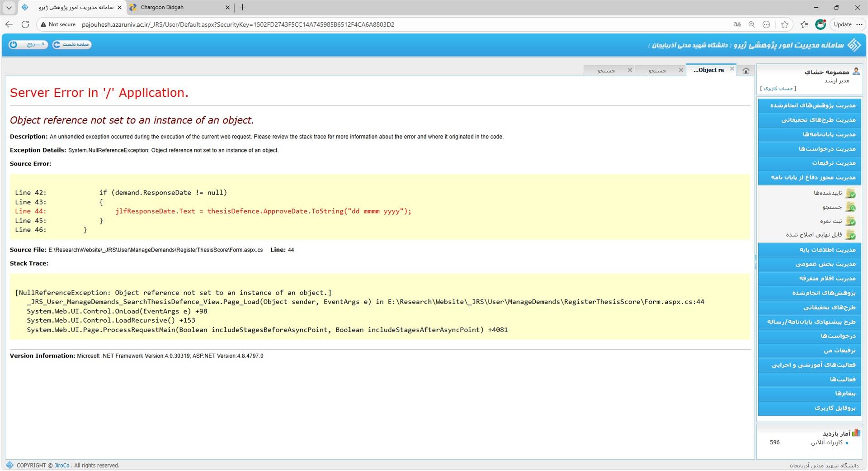Collapse مدیریت مجوز دفاع از پایان نامه section
The image size is (868, 471).
809,177
